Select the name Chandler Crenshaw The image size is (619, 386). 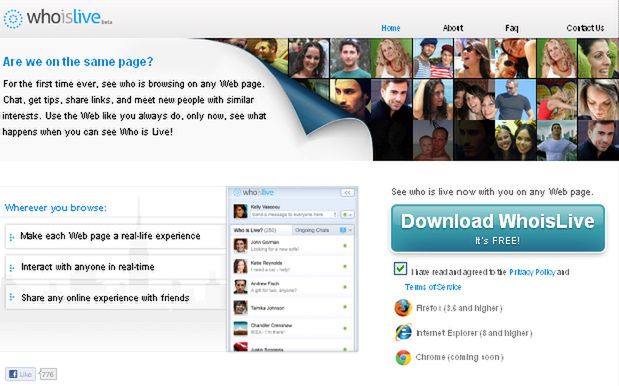[271, 325]
